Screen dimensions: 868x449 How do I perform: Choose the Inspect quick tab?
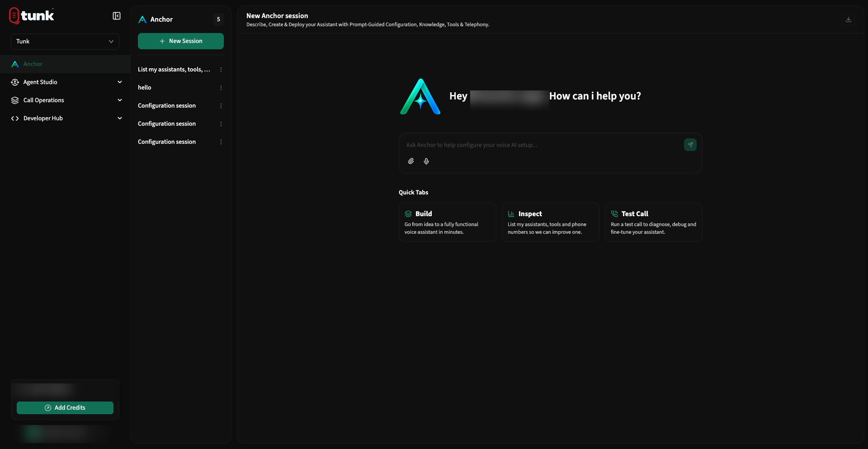click(x=551, y=222)
